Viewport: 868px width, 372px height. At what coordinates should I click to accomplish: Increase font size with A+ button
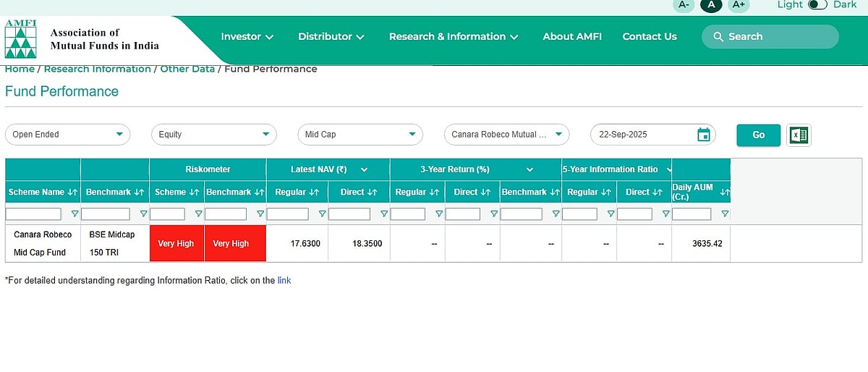pyautogui.click(x=738, y=5)
